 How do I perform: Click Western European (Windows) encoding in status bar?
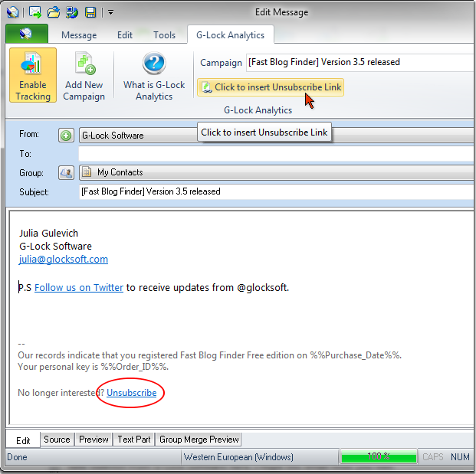pyautogui.click(x=238, y=457)
